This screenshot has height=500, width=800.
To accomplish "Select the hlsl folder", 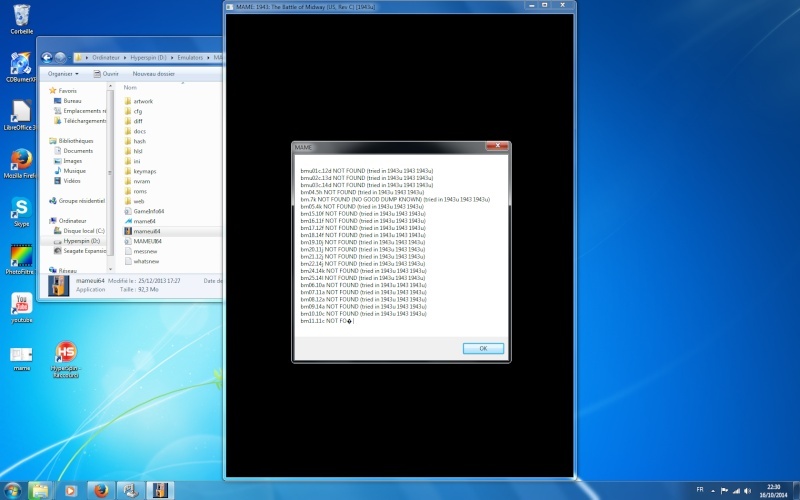I will click(134, 151).
